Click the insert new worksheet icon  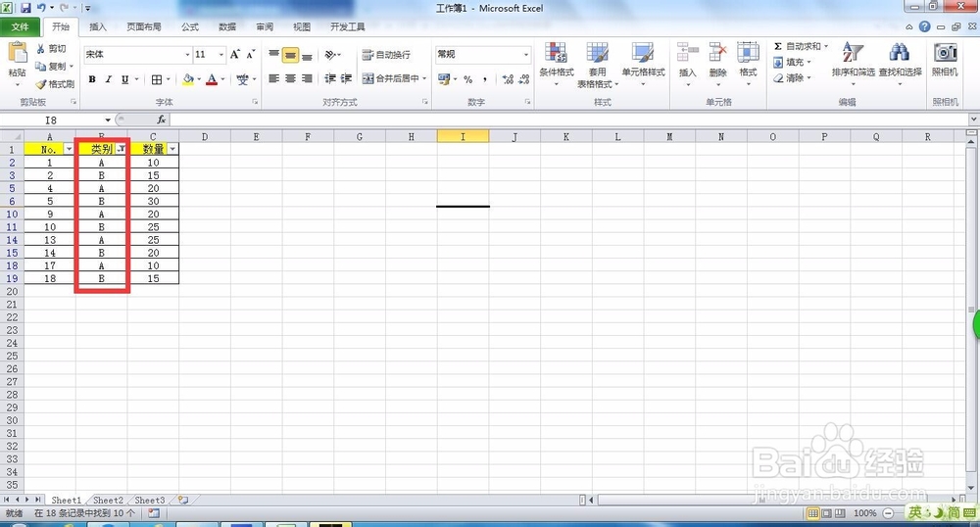pos(183,501)
